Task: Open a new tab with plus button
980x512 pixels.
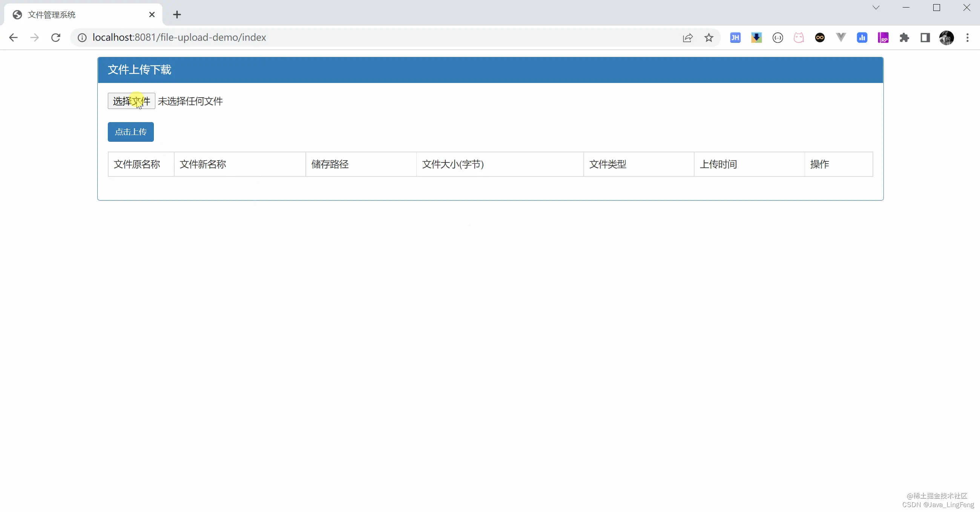Action: 177,14
